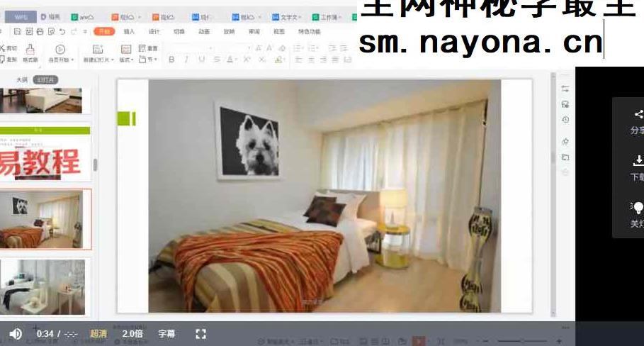
Task: Toggle underline formatting
Action: pos(202,60)
